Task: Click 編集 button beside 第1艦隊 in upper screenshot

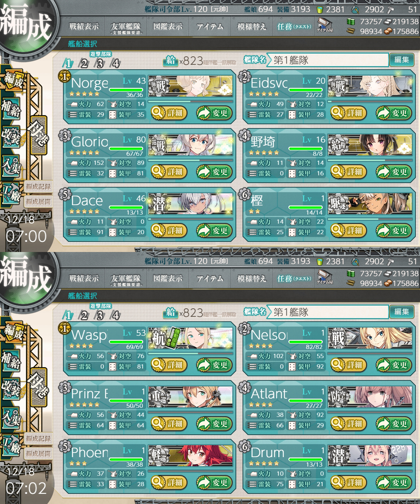Action: click(401, 60)
